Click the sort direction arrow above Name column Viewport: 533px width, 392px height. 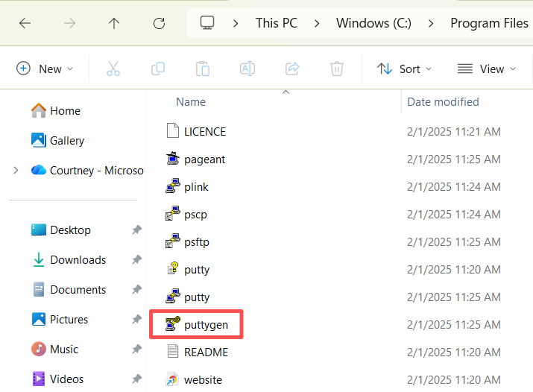286,92
